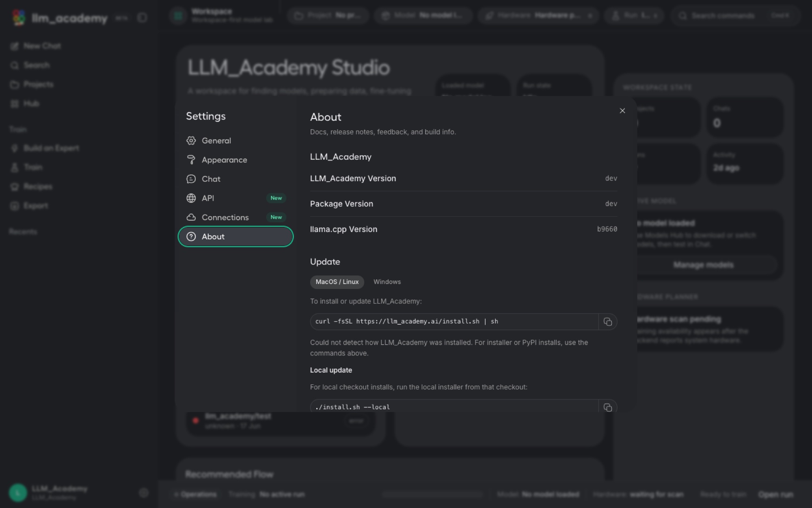Click Open run in the status bar

[775, 494]
